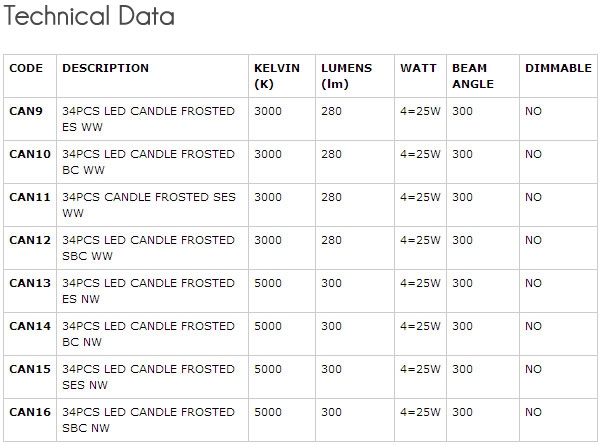Click the DIMMABLE column header
Image resolution: width=601 pixels, height=445 pixels.
point(558,68)
